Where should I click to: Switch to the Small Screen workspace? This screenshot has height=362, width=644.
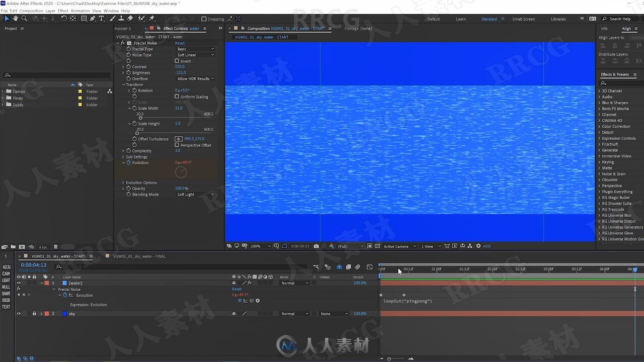[x=524, y=19]
